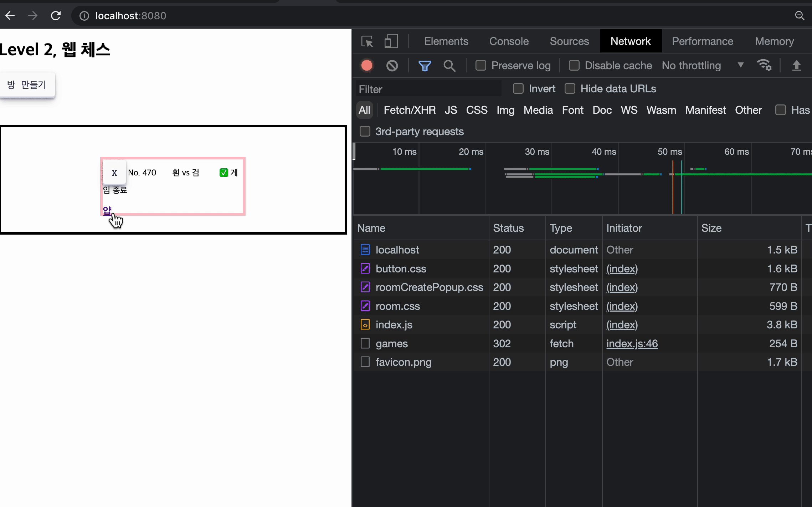Image resolution: width=812 pixels, height=507 pixels.
Task: Switch to the Sources tab
Action: [569, 41]
